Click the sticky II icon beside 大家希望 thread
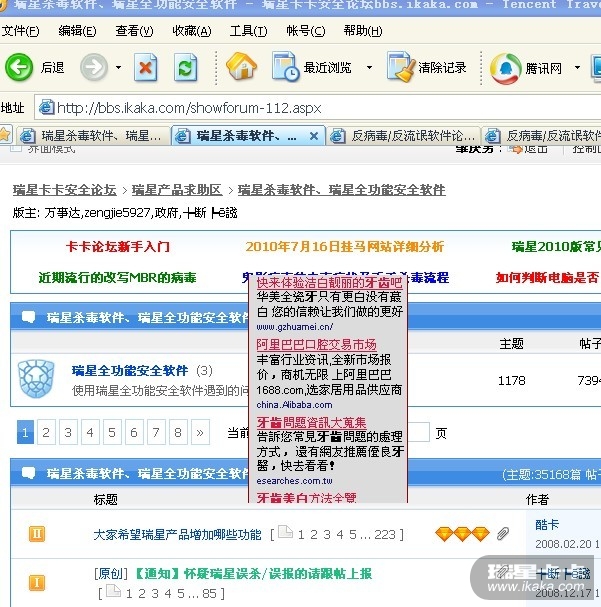 pyautogui.click(x=37, y=534)
